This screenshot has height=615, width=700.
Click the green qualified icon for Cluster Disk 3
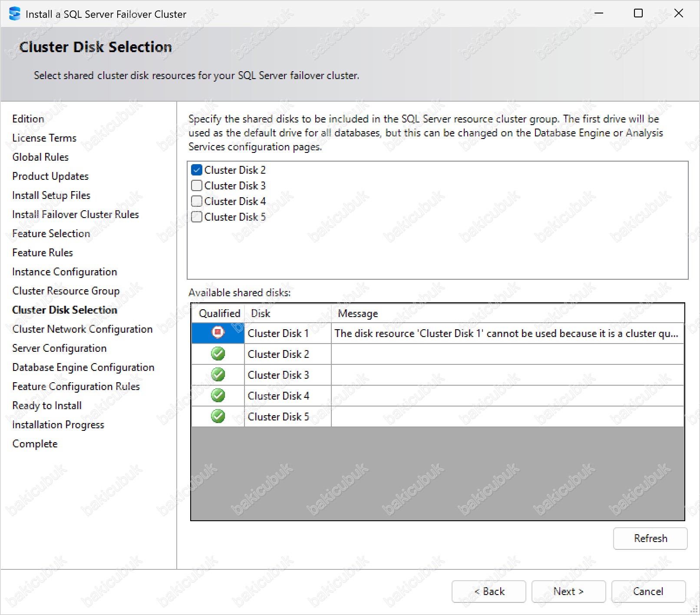[218, 374]
